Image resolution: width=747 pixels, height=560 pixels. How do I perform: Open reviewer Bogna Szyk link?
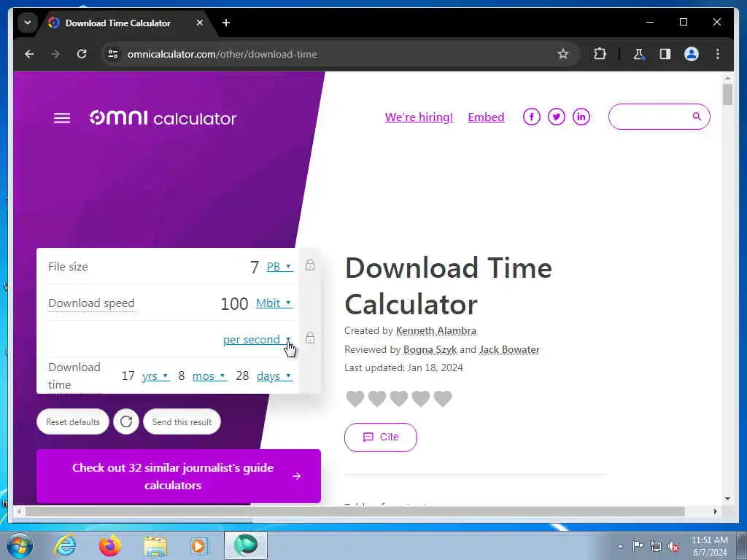coord(430,349)
